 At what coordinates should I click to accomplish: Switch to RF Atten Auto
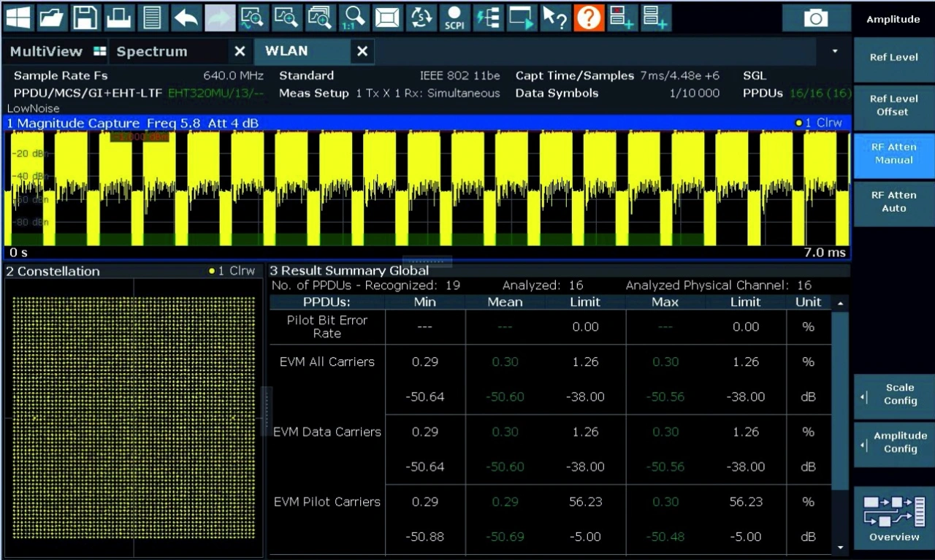[x=893, y=202]
